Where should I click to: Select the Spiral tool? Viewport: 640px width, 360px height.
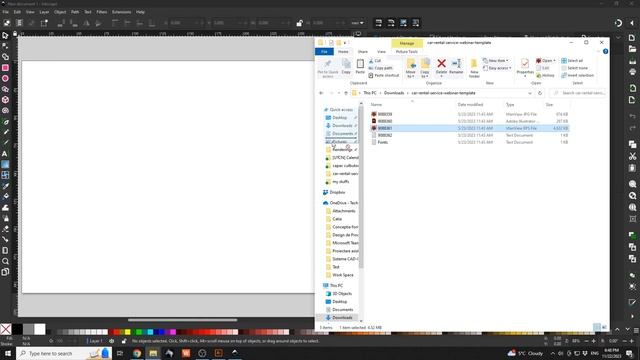tap(5, 110)
